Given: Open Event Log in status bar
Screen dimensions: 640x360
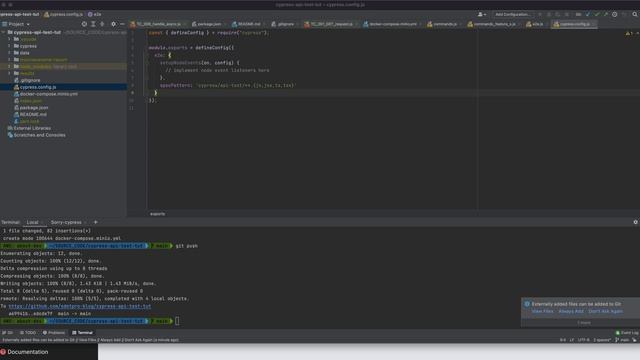Looking at the screenshot, I should click(x=627, y=333).
